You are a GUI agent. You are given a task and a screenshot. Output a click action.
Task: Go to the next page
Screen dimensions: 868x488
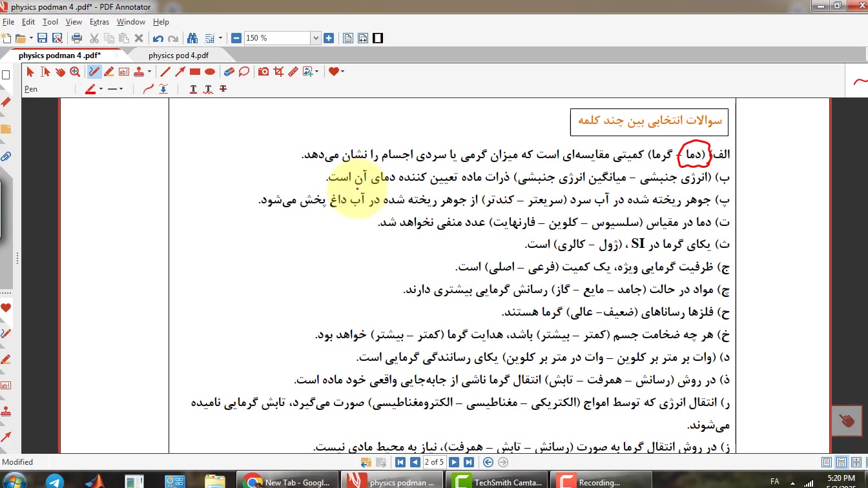pos(454,462)
